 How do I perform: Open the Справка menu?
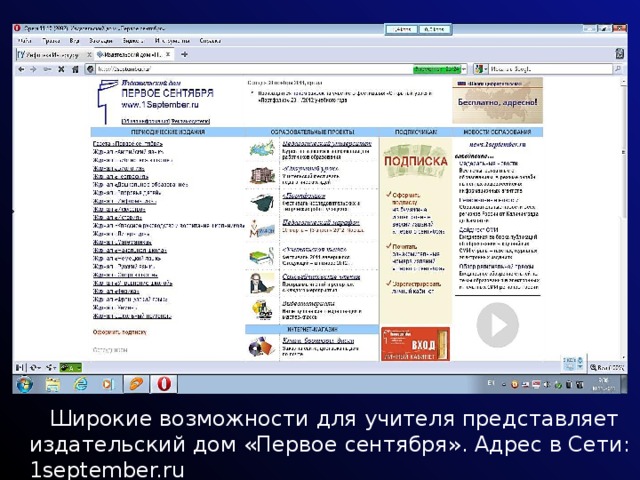(x=210, y=41)
